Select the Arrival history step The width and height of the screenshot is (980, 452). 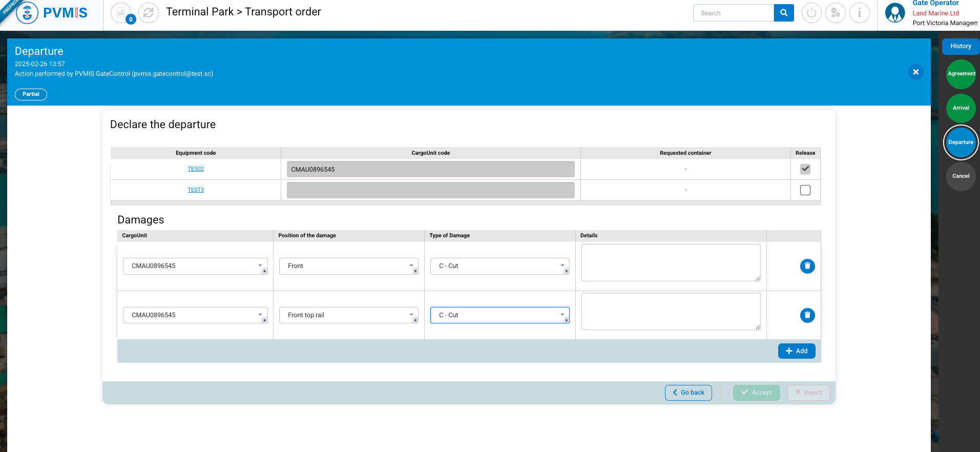tap(961, 108)
